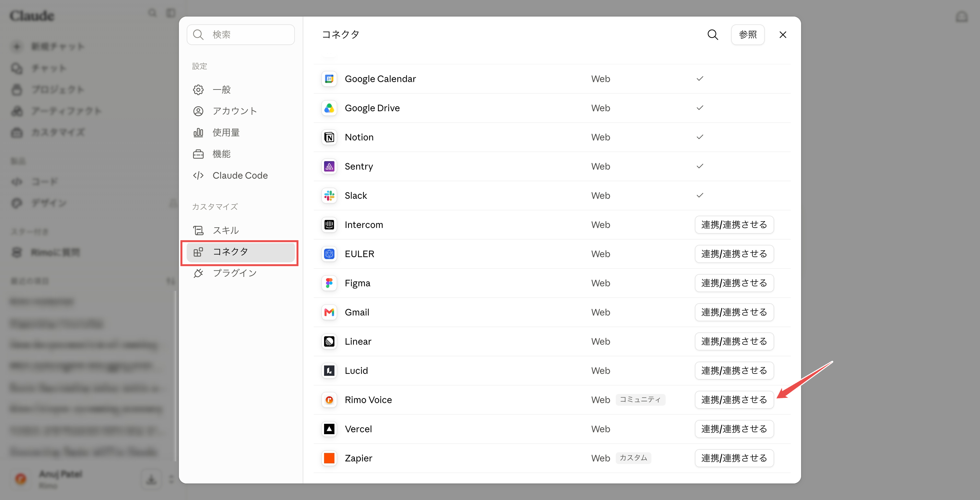Connect Rimo Voice with 連携/連携させる button

[734, 400]
